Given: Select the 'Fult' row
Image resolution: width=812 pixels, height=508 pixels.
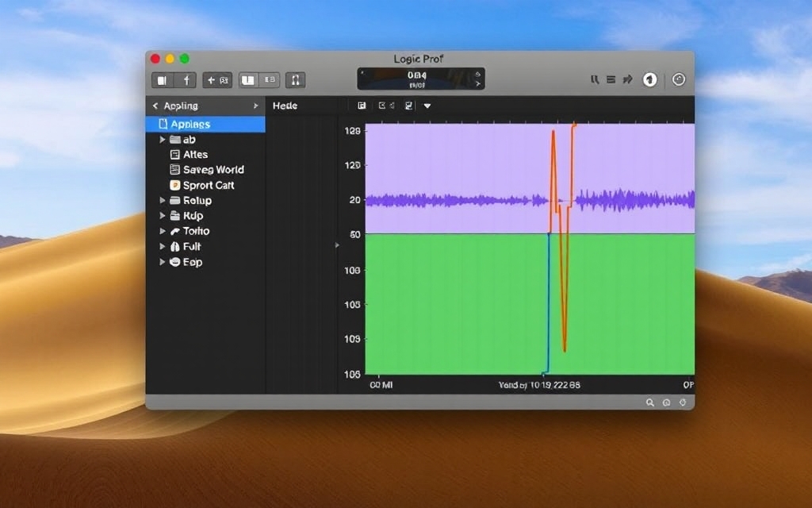Looking at the screenshot, I should coord(205,247).
